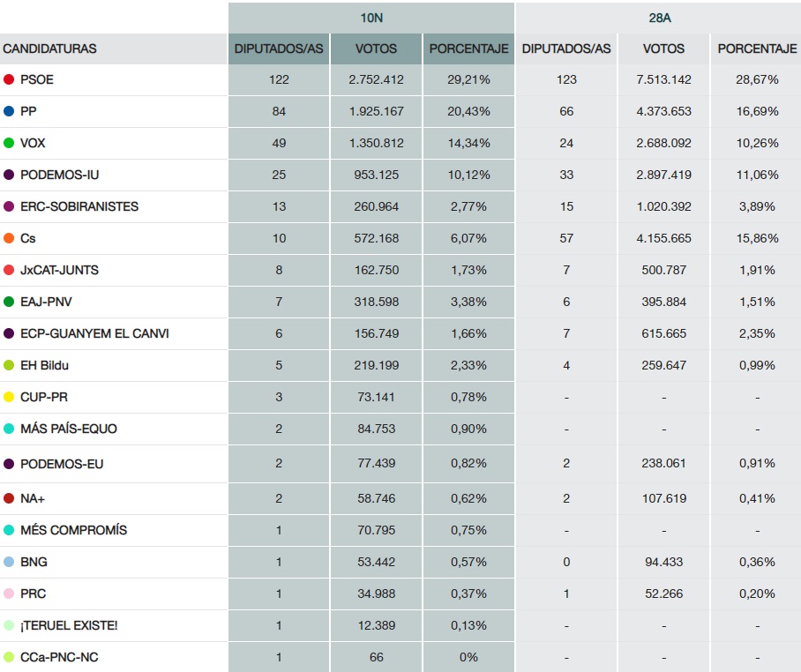Select the PSOE party name
The width and height of the screenshot is (801, 672).
pyautogui.click(x=37, y=79)
